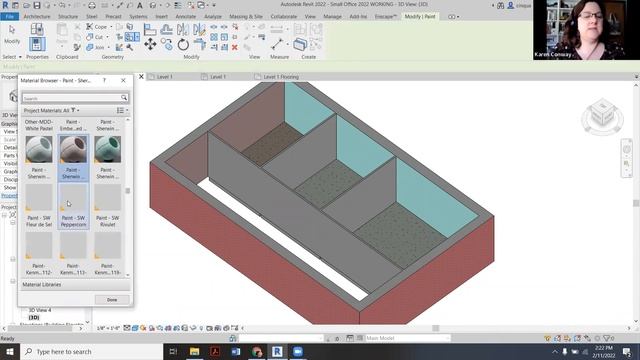Select the Paint - SW Fleur de Sel material

tap(39, 206)
